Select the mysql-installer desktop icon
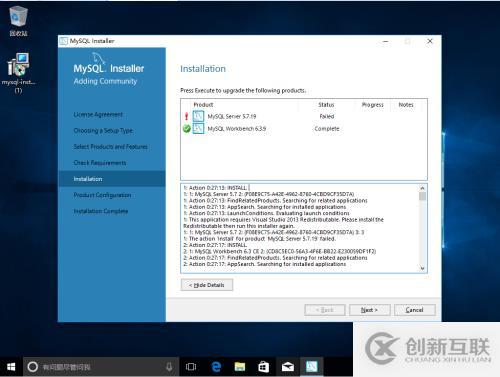 point(18,72)
